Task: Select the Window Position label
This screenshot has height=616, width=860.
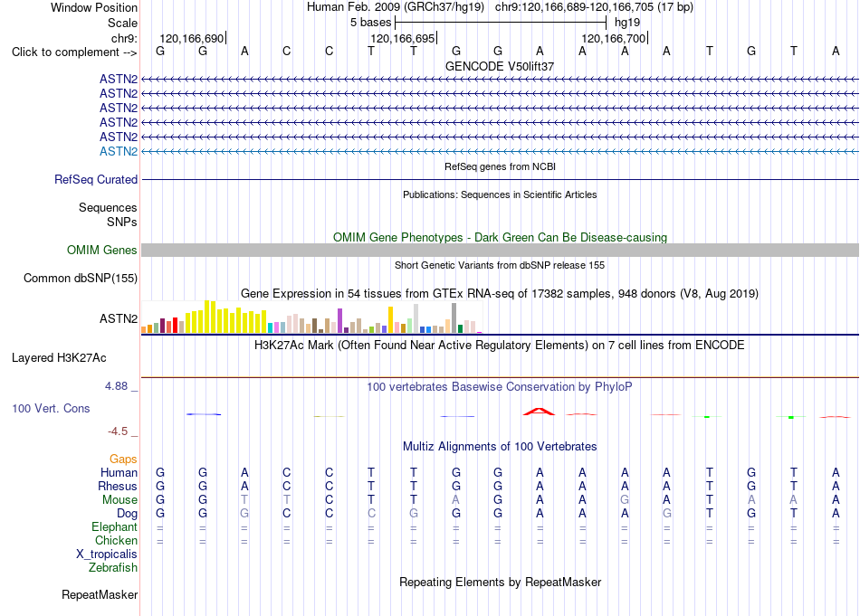Action: pos(94,7)
